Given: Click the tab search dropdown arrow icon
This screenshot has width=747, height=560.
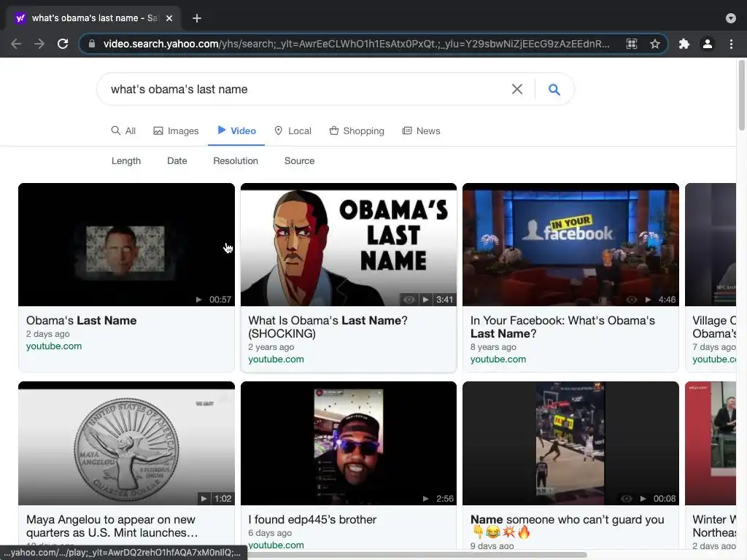Looking at the screenshot, I should [731, 18].
